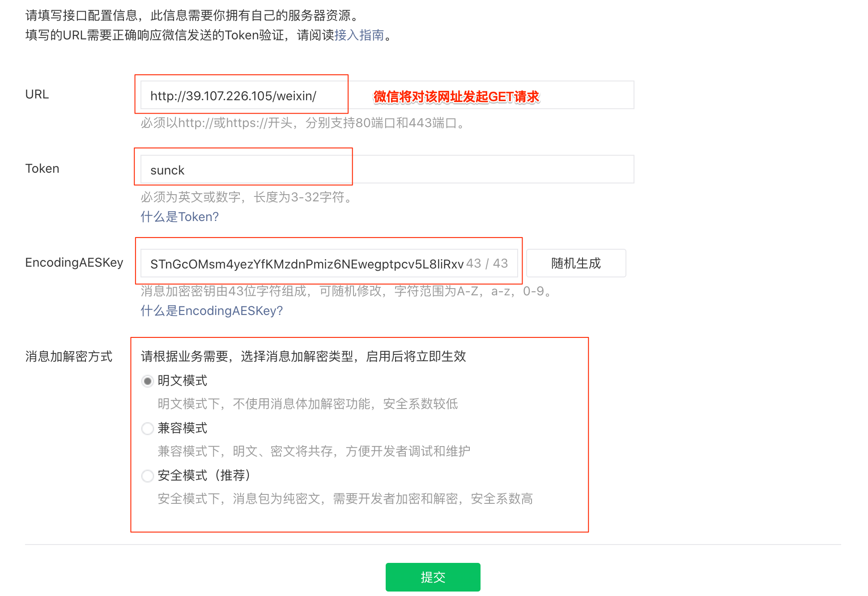The image size is (868, 596).
Task: Click the URL field label
Action: 37,94
